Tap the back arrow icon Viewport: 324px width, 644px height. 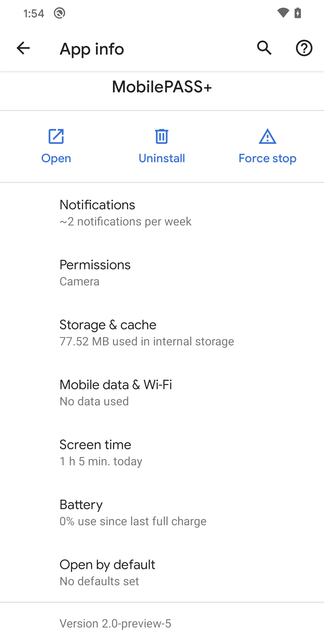(23, 48)
